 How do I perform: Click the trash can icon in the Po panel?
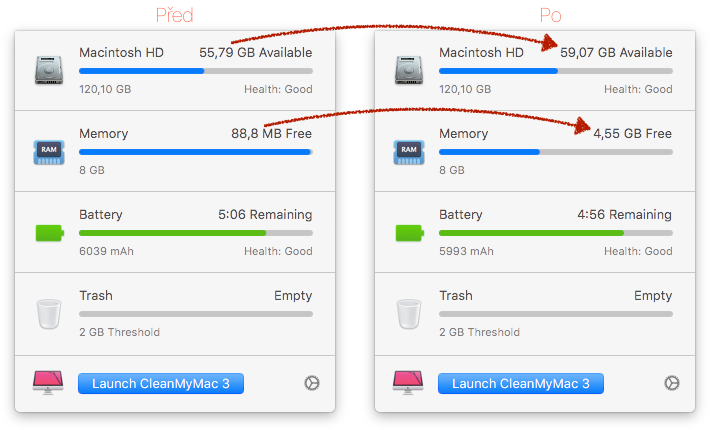pyautogui.click(x=409, y=314)
